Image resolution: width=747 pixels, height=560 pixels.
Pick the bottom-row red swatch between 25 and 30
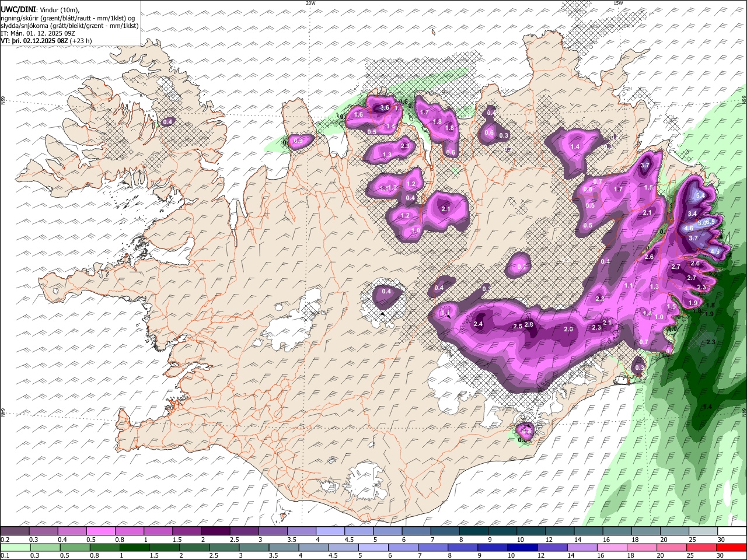702,548
